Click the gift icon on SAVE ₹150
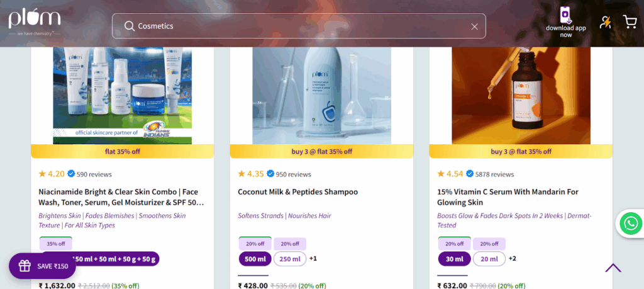This screenshot has height=289, width=644. click(25, 266)
